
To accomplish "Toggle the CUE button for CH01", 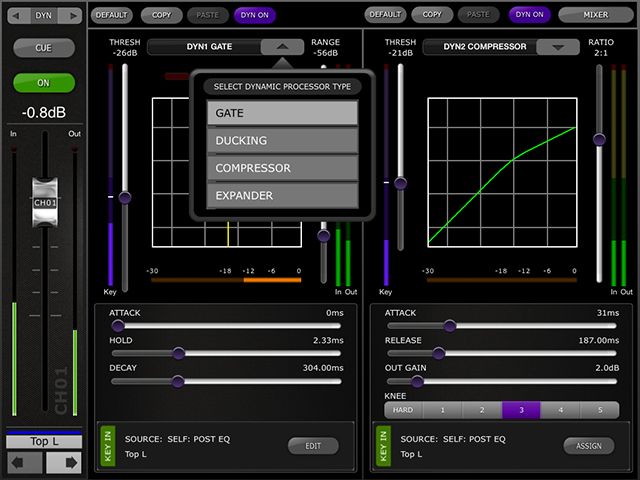I will coord(43,48).
